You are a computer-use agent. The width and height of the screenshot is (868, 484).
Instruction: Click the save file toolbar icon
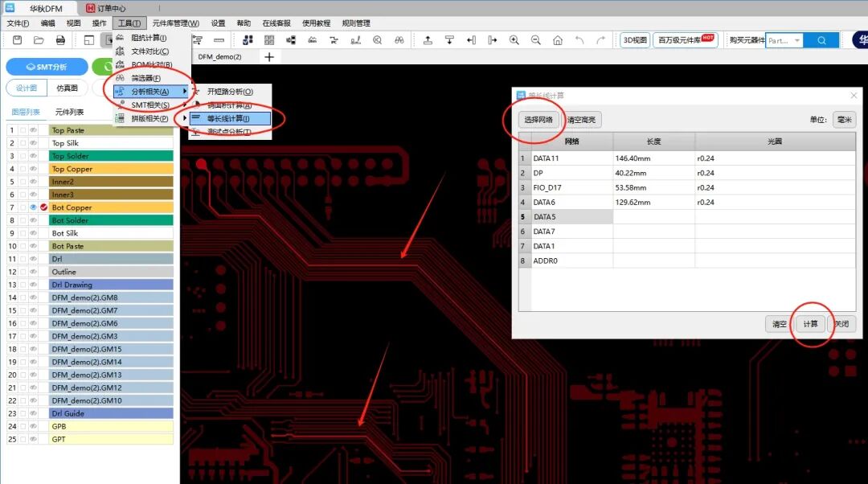point(17,40)
